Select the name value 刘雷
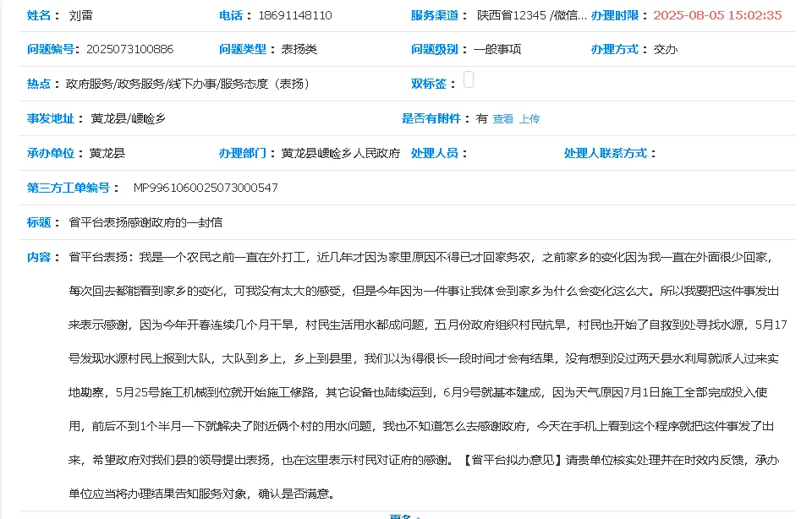812x519 pixels. tap(81, 15)
